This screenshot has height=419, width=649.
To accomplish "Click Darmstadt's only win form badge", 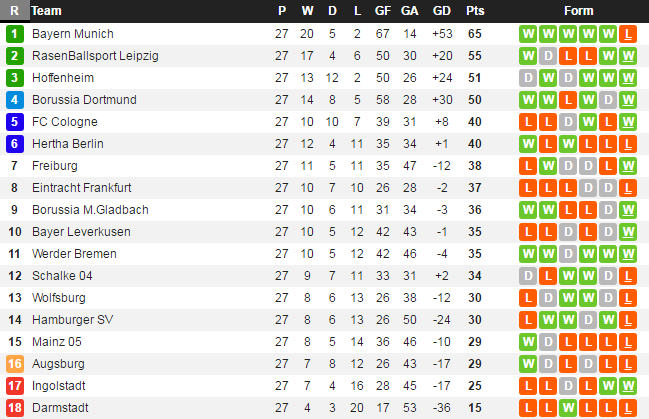I will click(x=568, y=408).
